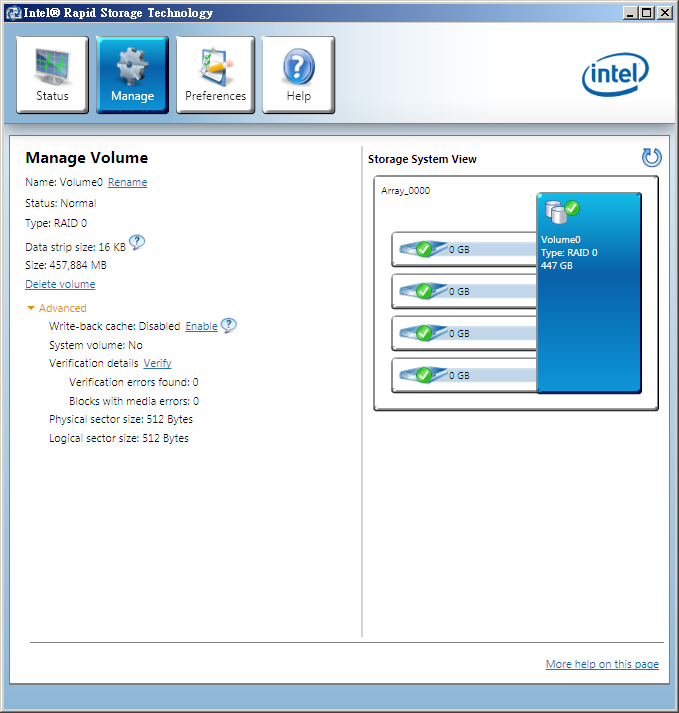Viewport: 679px width, 713px height.
Task: Click the Array_0000 label
Action: point(406,191)
